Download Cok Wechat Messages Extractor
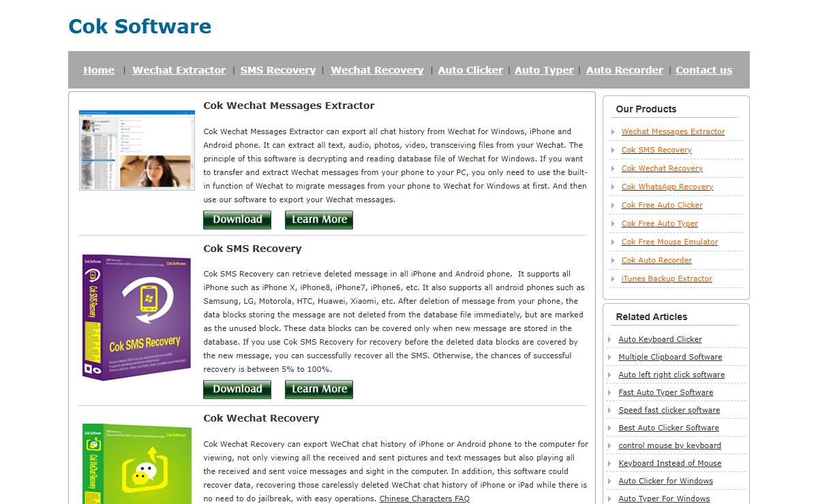Image resolution: width=818 pixels, height=504 pixels. tap(237, 220)
